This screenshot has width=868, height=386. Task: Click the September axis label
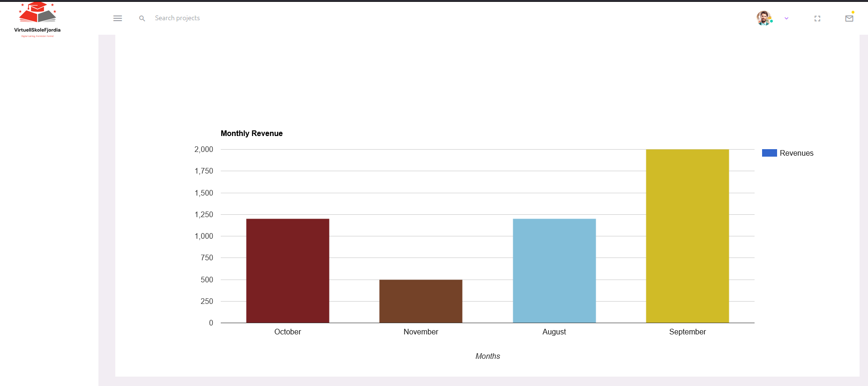click(x=688, y=332)
